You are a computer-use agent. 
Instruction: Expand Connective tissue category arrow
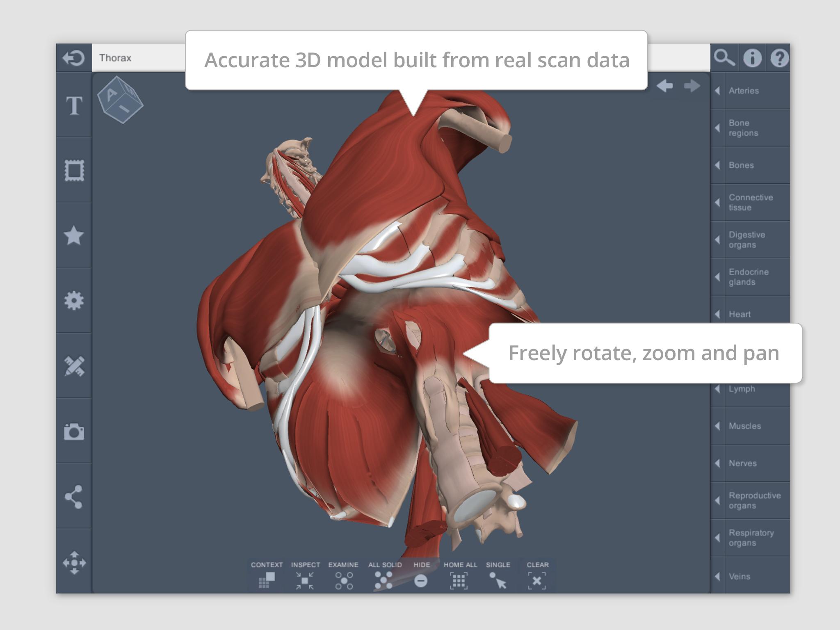coord(717,203)
